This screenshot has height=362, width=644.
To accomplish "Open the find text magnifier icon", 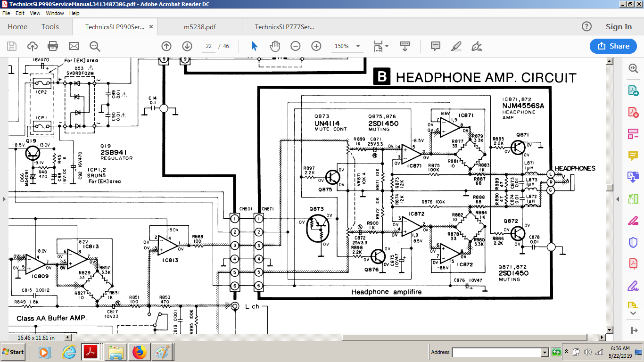I will click(95, 46).
